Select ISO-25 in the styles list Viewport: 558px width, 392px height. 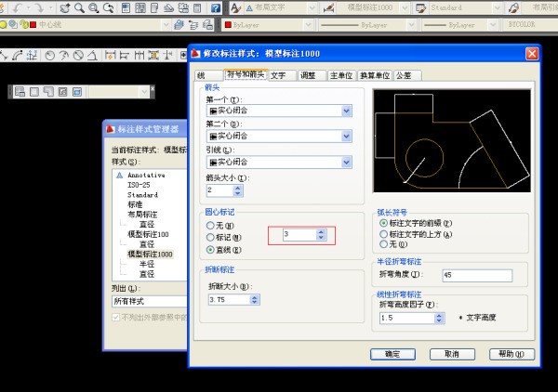pyautogui.click(x=139, y=185)
